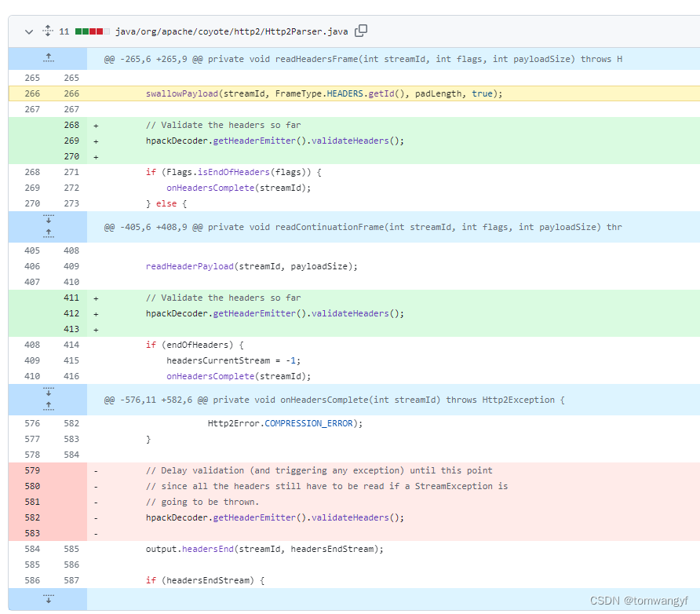Expand down at bottom of diff
The image size is (700, 614).
click(x=48, y=599)
